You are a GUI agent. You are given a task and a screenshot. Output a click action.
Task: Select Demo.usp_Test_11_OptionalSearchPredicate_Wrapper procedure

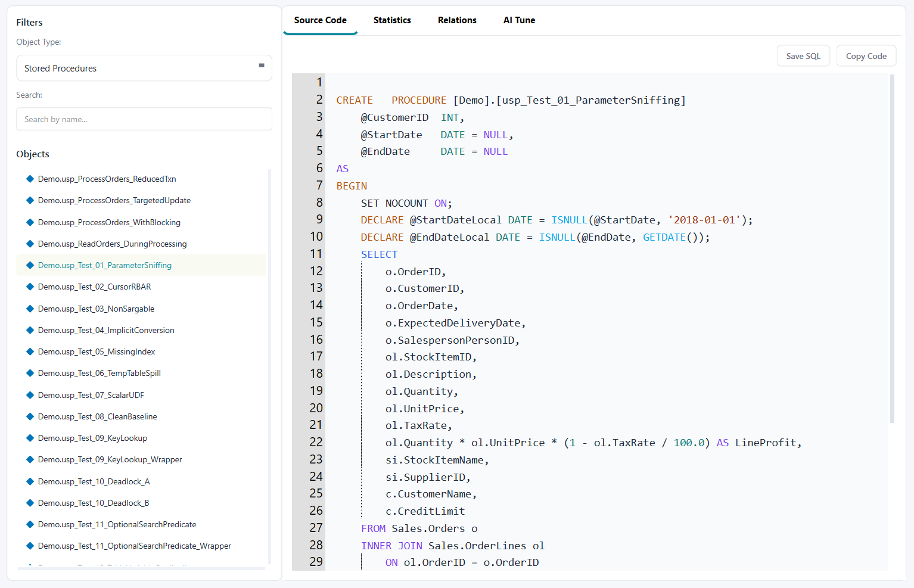[141, 546]
